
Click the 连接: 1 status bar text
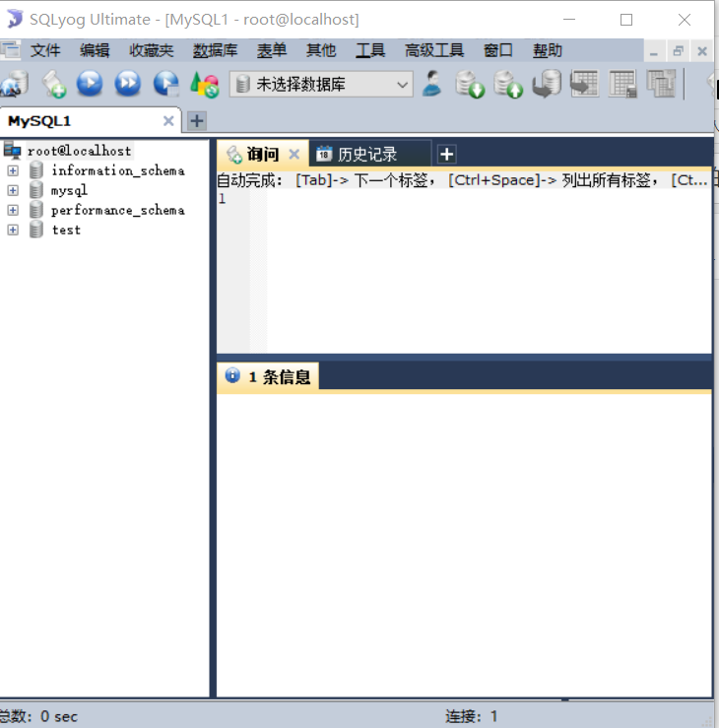[472, 716]
